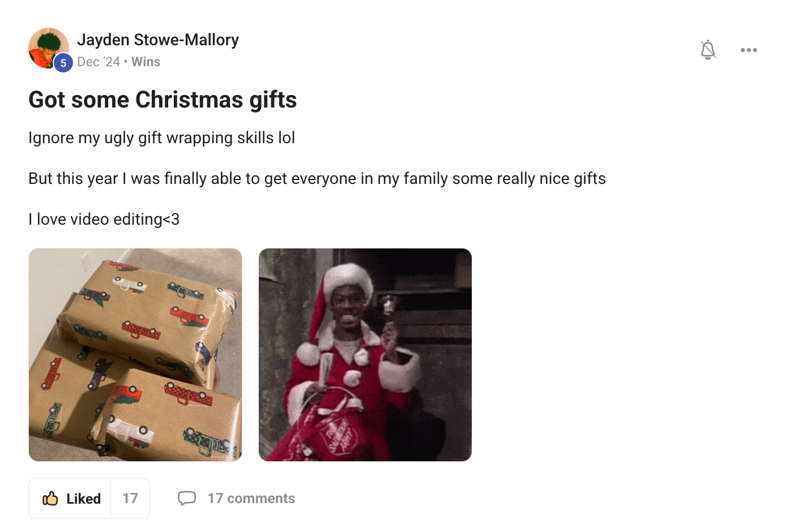Open the three-dot more options menu
Image resolution: width=794 pixels, height=532 pixels.
749,50
